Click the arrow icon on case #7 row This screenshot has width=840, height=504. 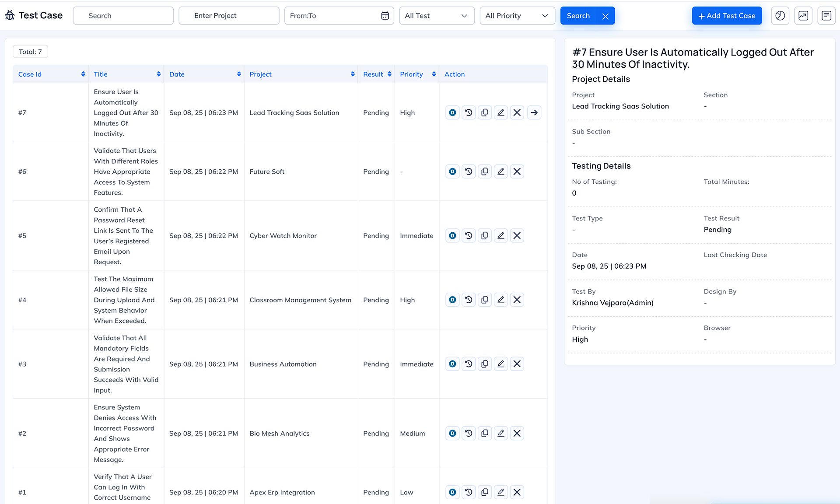click(x=534, y=112)
